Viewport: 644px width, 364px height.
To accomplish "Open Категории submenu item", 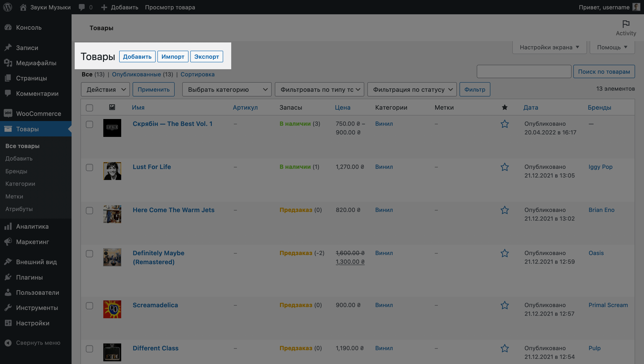I will 20,184.
